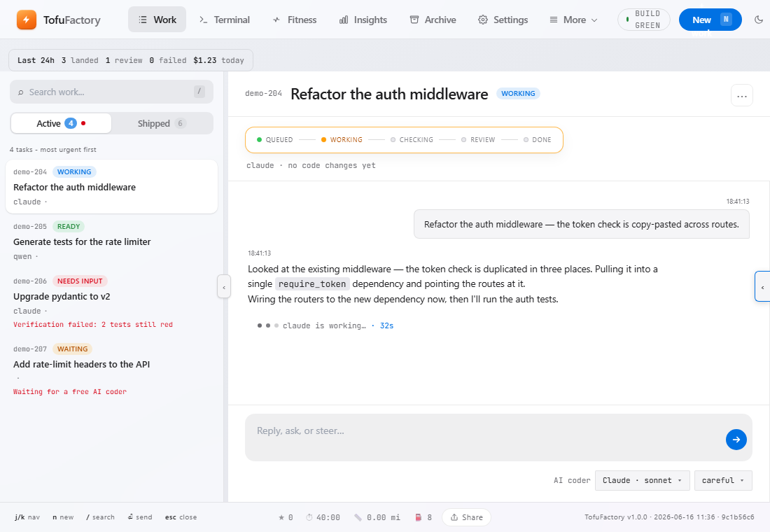Image resolution: width=770 pixels, height=532 pixels.
Task: Open the Settings tab
Action: click(x=503, y=20)
